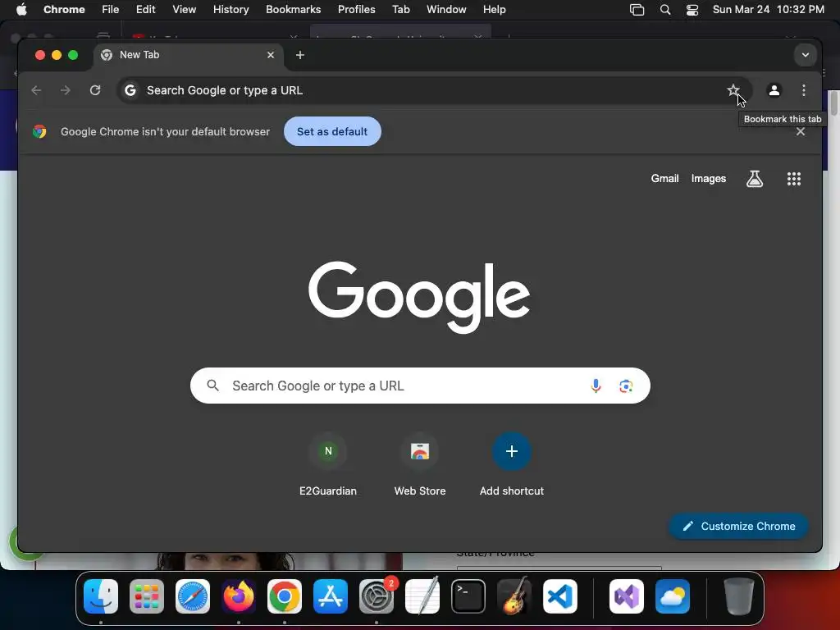Open Google Images link

tap(708, 178)
